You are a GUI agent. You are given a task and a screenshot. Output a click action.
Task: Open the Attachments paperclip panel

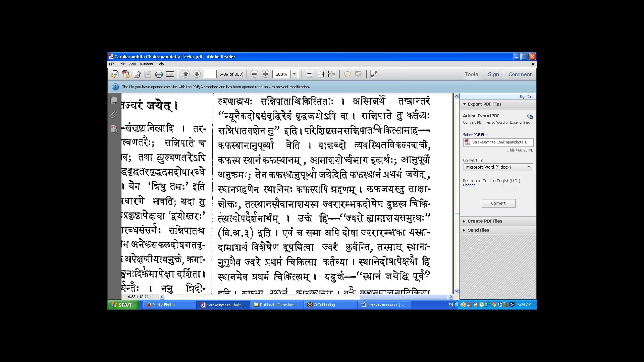[114, 115]
